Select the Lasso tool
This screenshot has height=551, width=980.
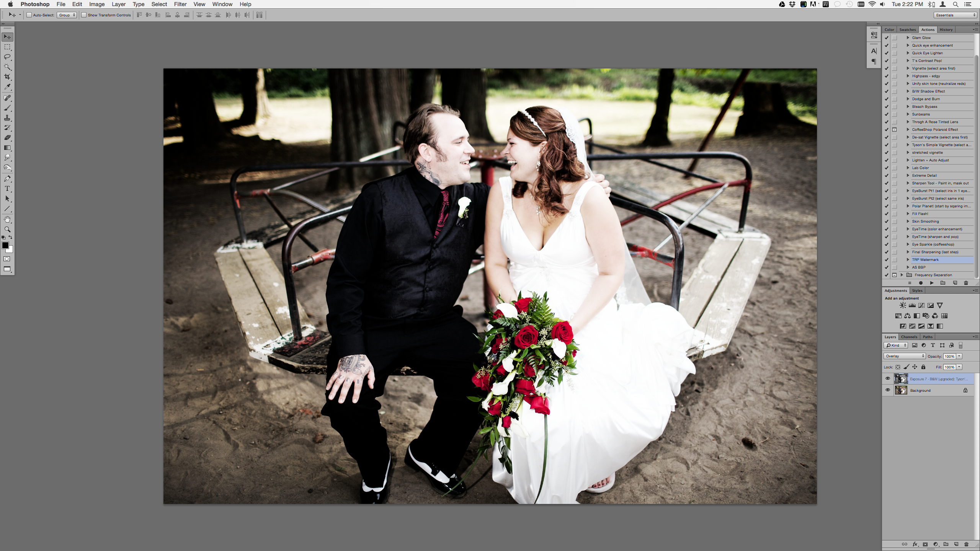click(x=7, y=57)
